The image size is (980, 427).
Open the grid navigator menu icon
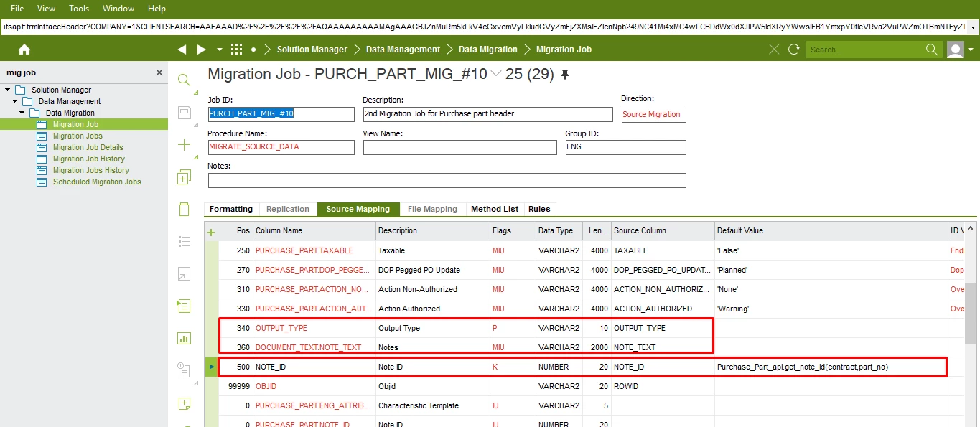click(x=236, y=50)
